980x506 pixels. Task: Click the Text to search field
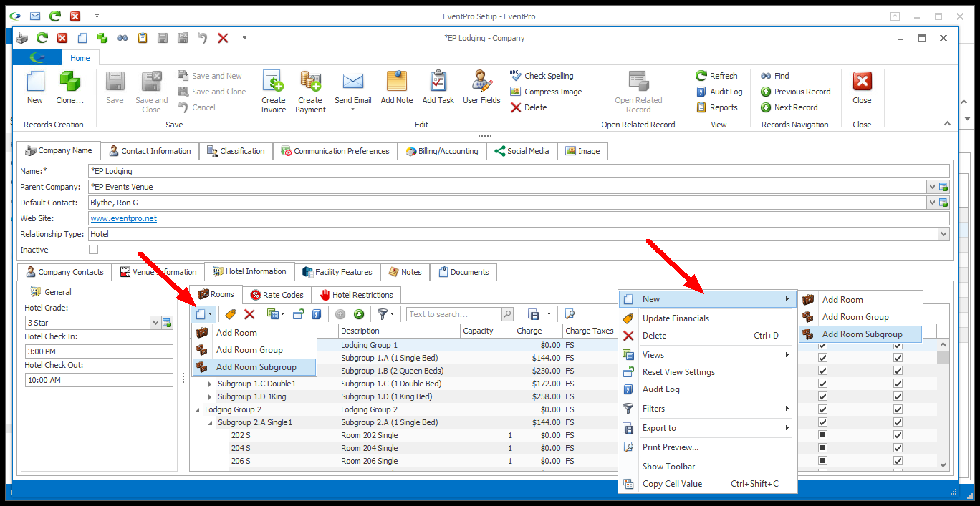click(454, 314)
